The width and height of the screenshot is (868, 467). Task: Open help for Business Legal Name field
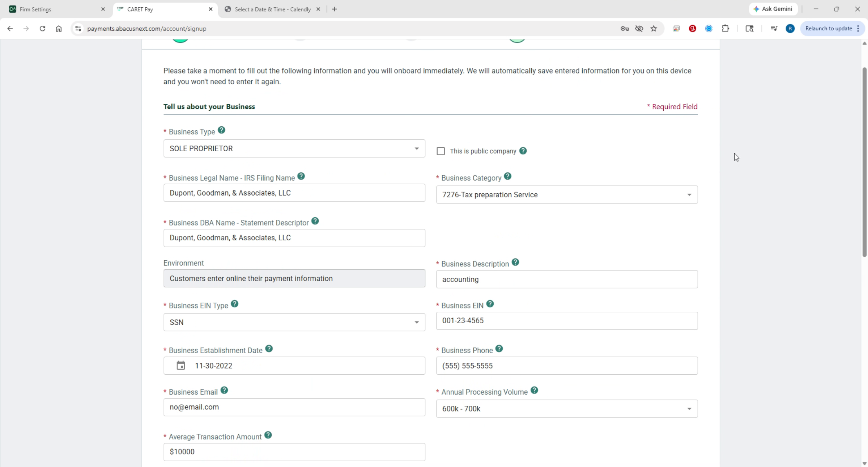[x=301, y=176]
